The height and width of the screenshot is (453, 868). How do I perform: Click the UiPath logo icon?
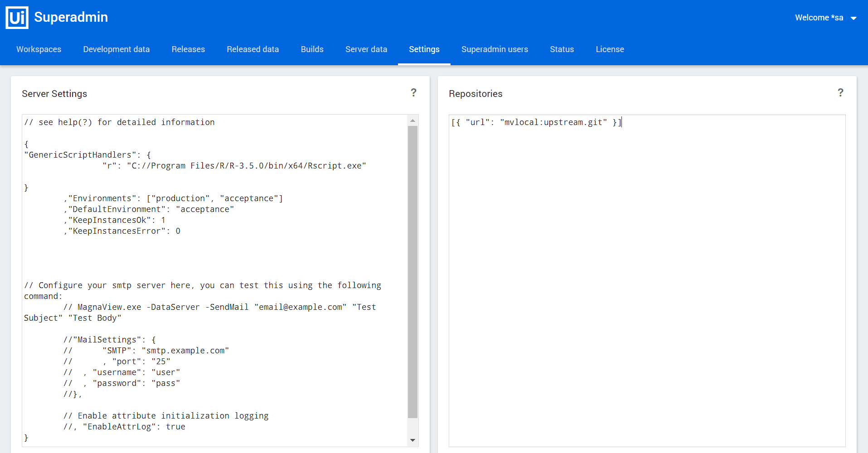[x=17, y=18]
